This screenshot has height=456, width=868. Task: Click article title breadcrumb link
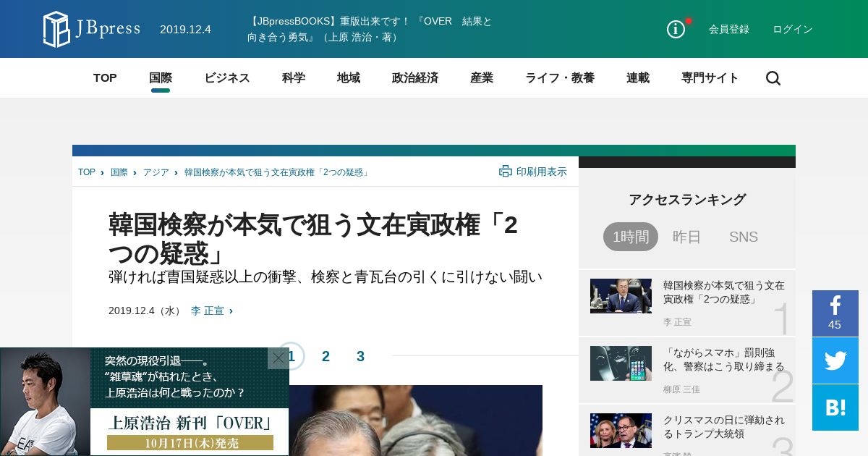(x=277, y=172)
